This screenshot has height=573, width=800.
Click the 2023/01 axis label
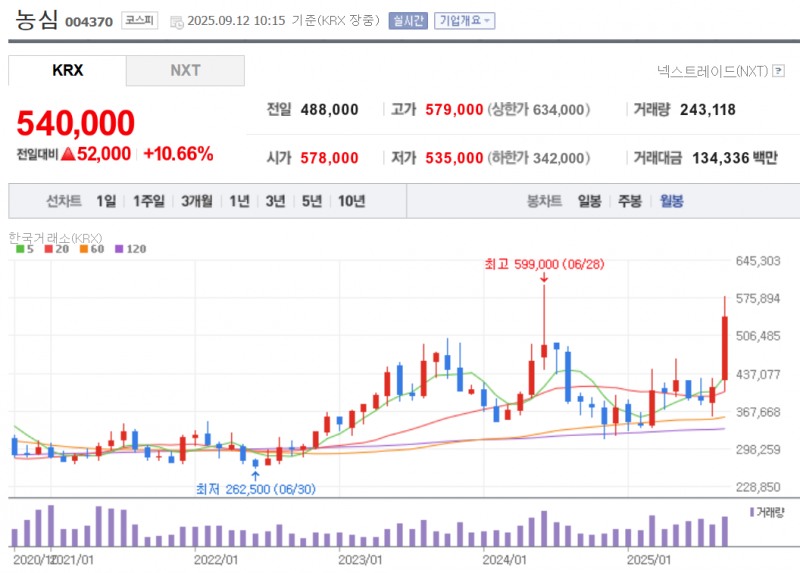click(x=360, y=560)
